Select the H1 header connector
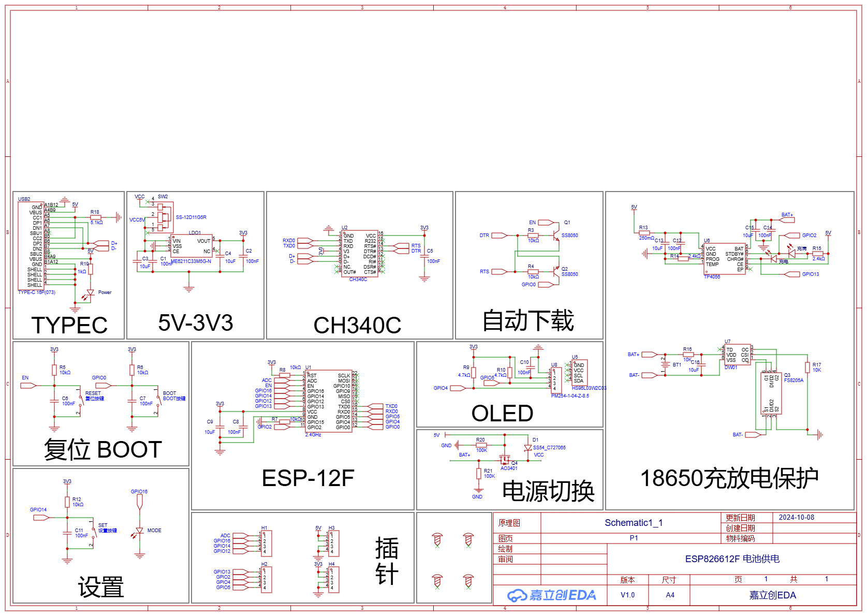This screenshot has width=867, height=616. tap(266, 544)
